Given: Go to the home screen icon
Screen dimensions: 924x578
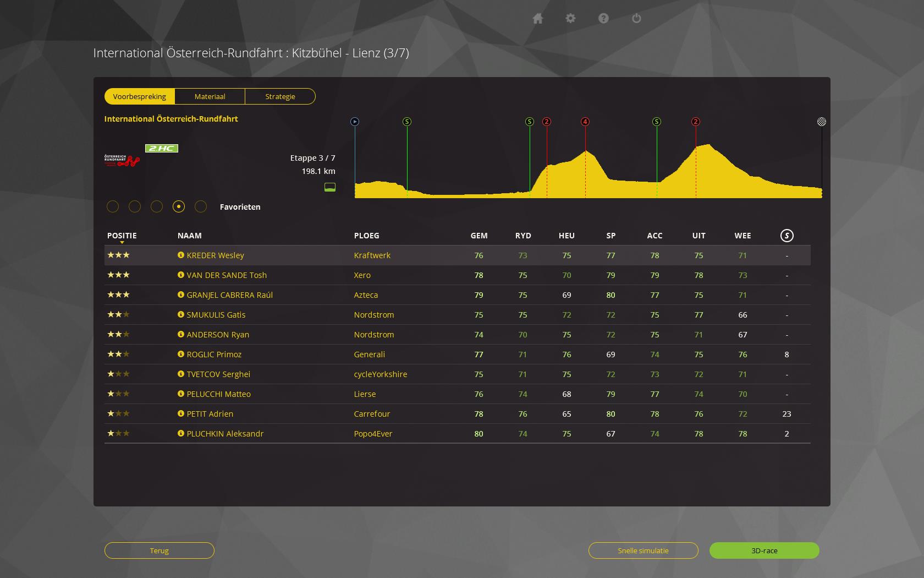Looking at the screenshot, I should [538, 19].
